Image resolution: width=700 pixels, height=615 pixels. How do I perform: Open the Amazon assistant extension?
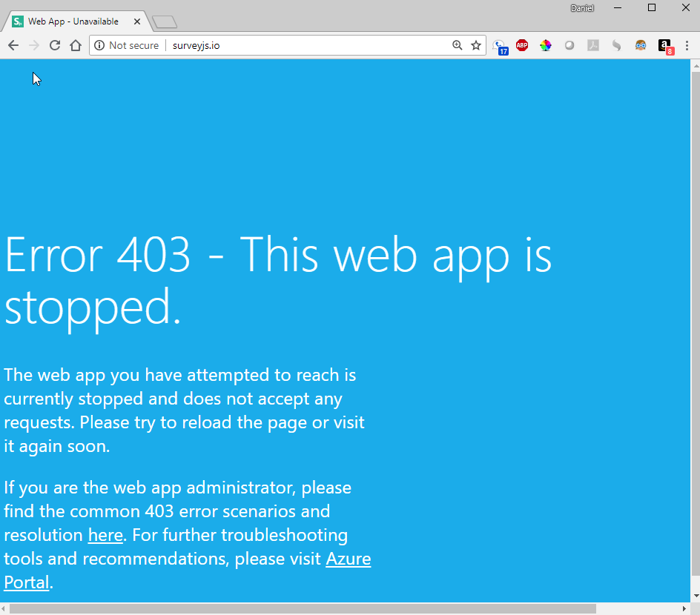tap(665, 47)
